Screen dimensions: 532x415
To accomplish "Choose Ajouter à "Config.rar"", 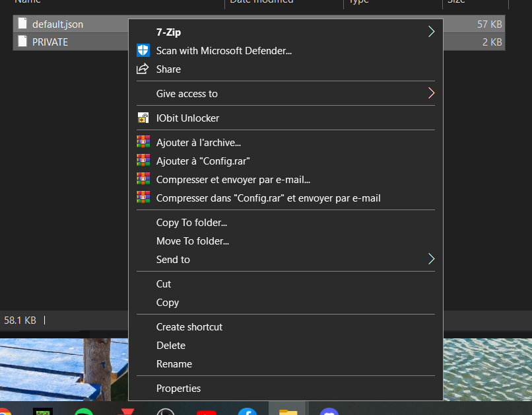I will pyautogui.click(x=286, y=161).
